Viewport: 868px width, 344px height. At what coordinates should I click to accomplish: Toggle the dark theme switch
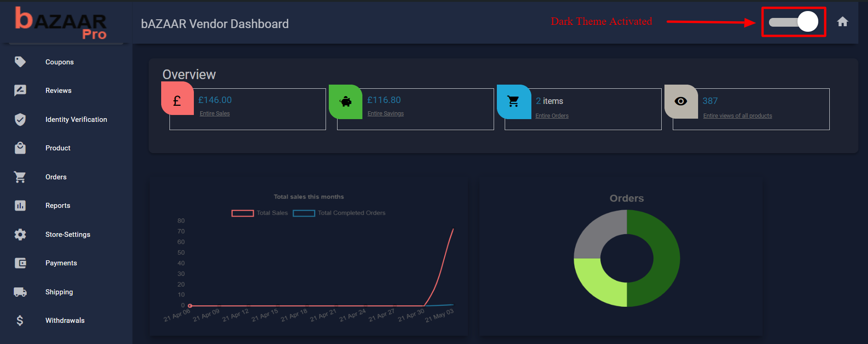793,22
